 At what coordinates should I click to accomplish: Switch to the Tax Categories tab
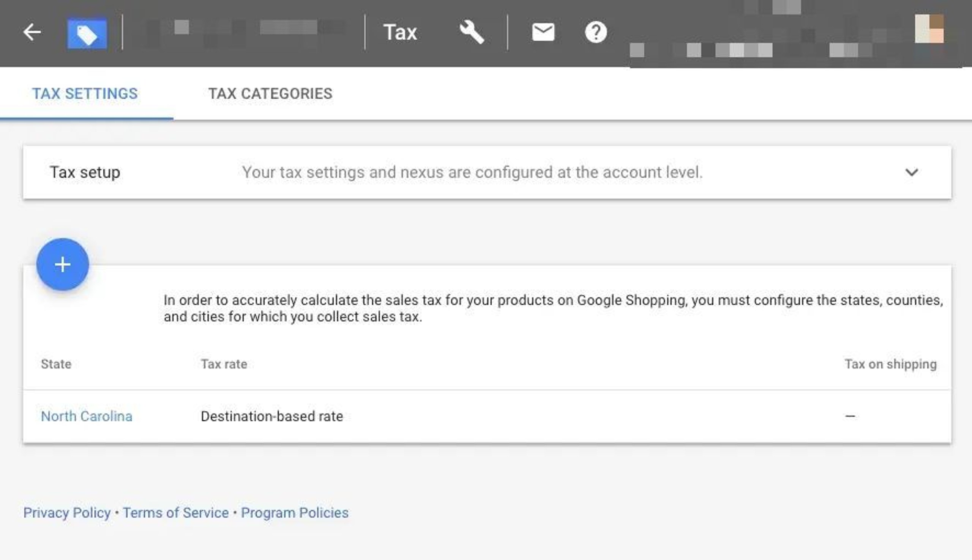(270, 94)
